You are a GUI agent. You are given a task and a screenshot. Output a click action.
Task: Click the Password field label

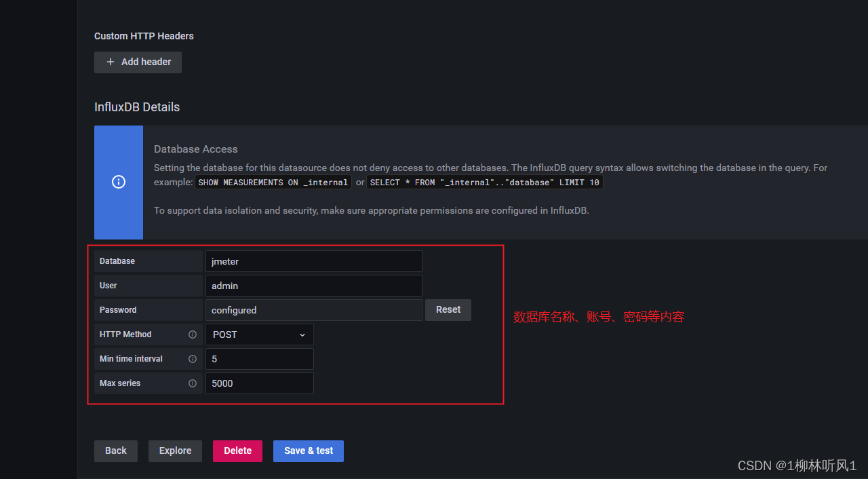[118, 310]
